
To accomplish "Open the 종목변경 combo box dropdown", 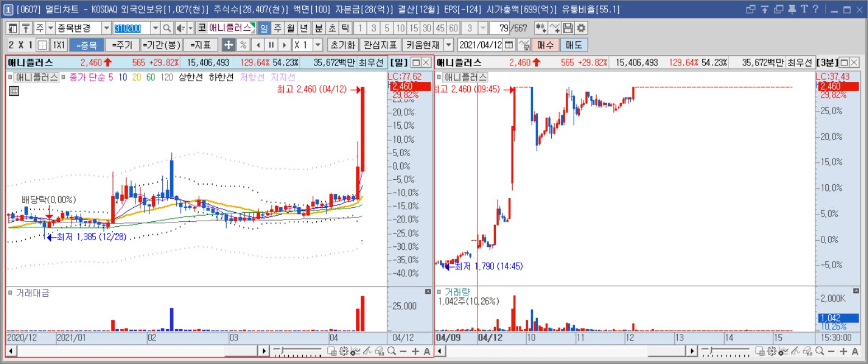I will pyautogui.click(x=106, y=28).
